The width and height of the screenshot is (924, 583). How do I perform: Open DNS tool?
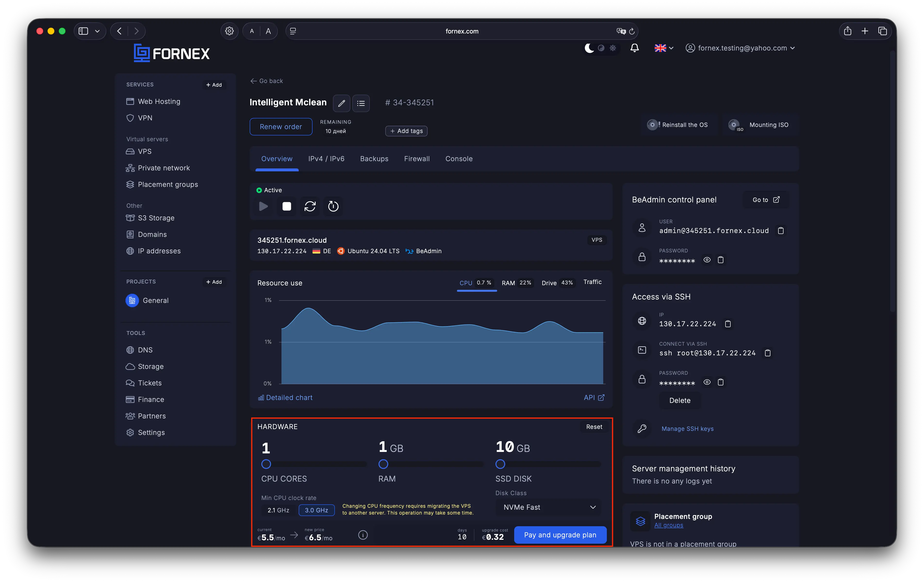[x=139, y=350]
